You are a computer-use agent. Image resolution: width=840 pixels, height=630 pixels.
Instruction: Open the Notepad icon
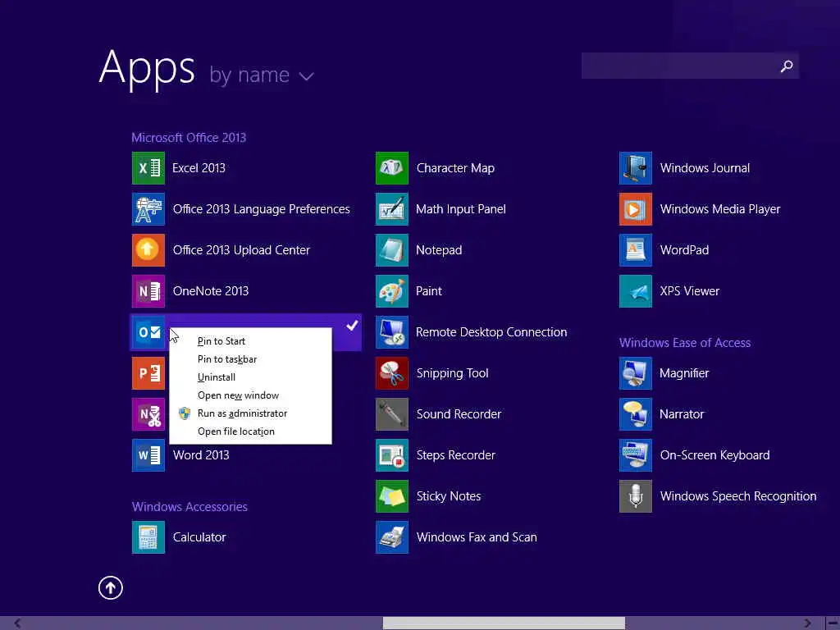pos(392,250)
